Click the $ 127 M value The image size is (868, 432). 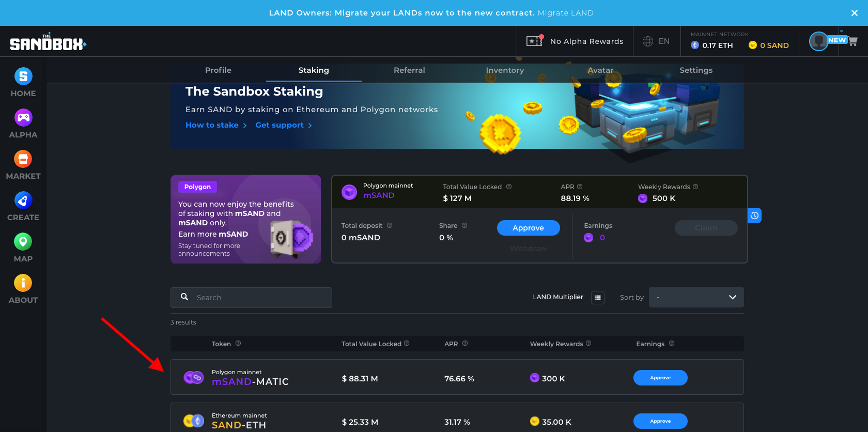[x=457, y=198]
